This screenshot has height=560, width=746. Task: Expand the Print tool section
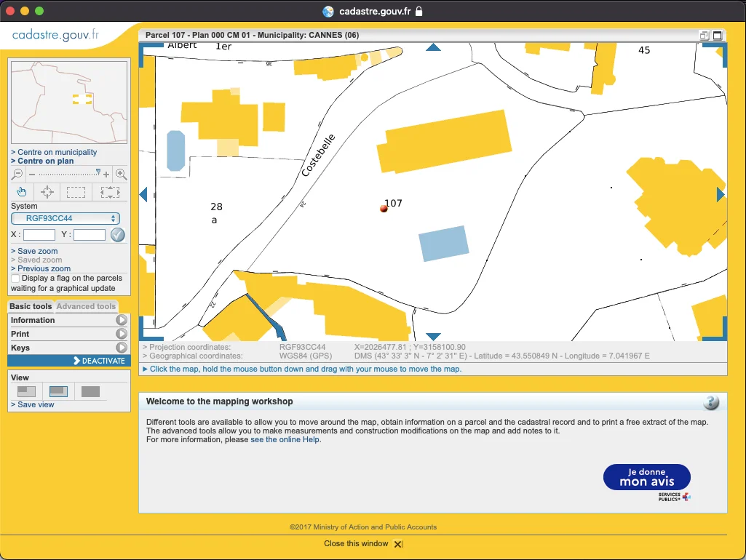click(x=121, y=334)
